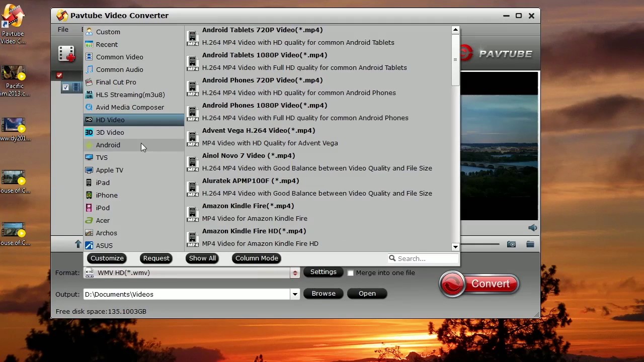
Task: Toggle the blue checkbox on the video item
Action: (65, 87)
